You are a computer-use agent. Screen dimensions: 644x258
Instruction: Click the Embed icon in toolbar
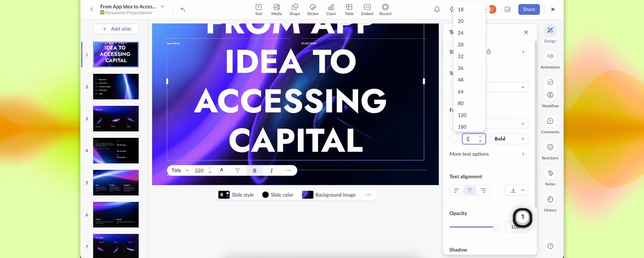[367, 9]
